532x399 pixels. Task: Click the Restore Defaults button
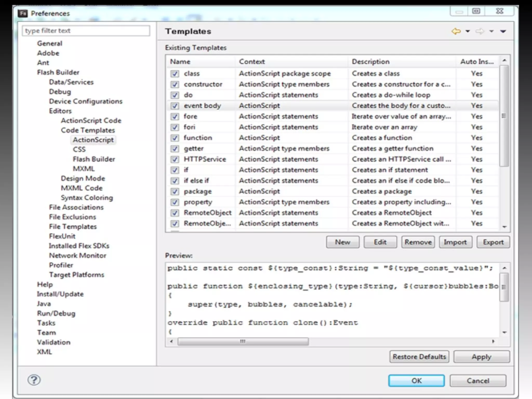(x=419, y=357)
